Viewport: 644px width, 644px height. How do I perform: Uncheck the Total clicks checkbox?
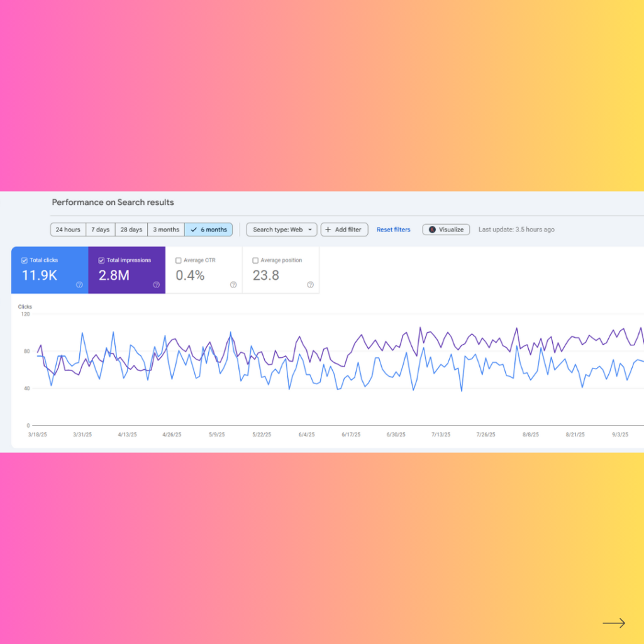pos(25,260)
